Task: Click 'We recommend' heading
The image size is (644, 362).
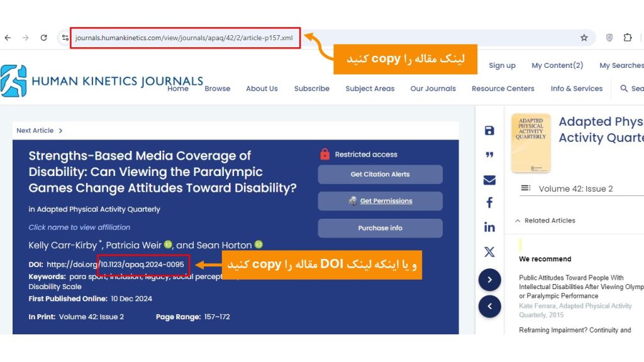Action: pyautogui.click(x=545, y=259)
